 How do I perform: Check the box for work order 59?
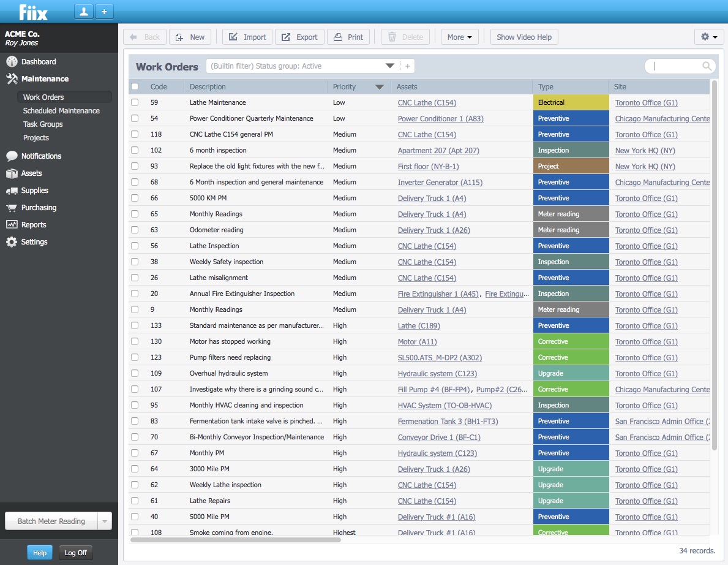[x=135, y=103]
